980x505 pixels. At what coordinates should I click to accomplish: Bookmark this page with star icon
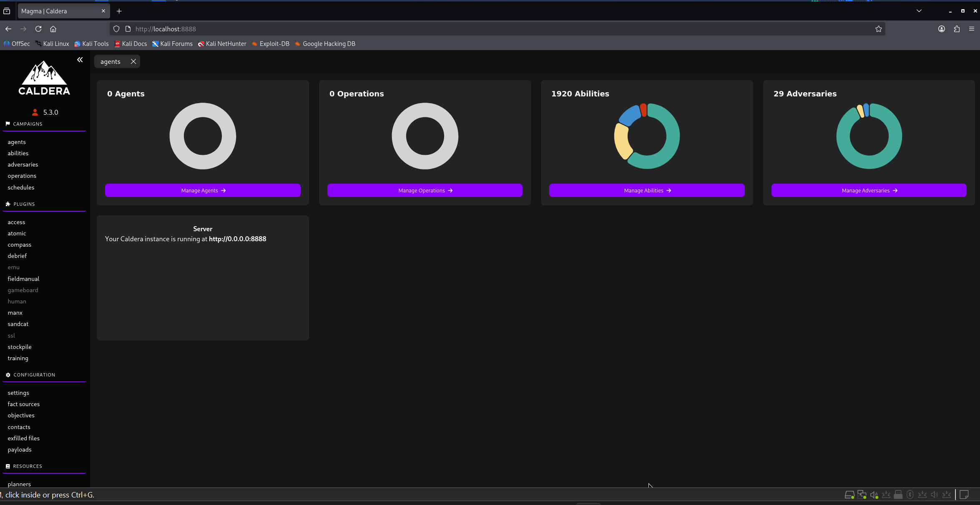[879, 29]
